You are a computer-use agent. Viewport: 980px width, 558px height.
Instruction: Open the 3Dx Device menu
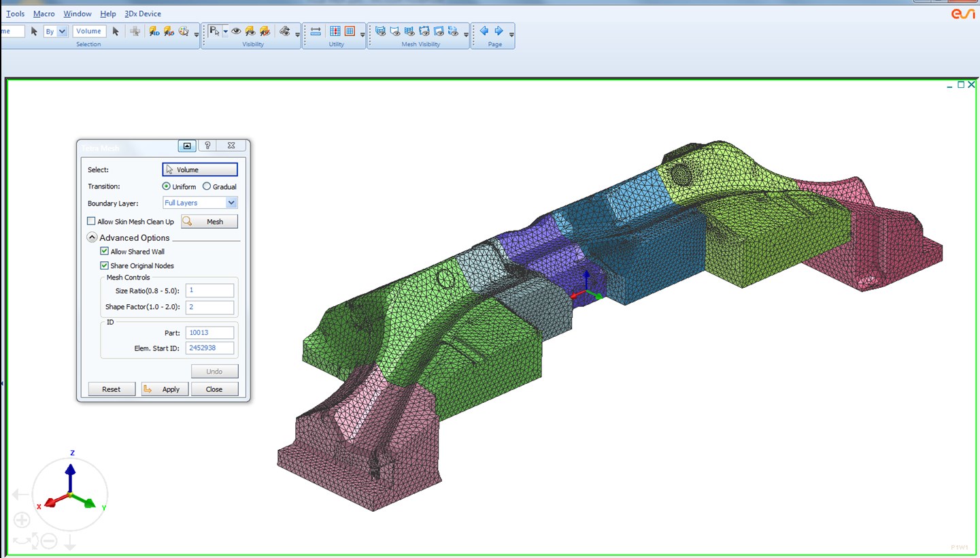click(143, 14)
